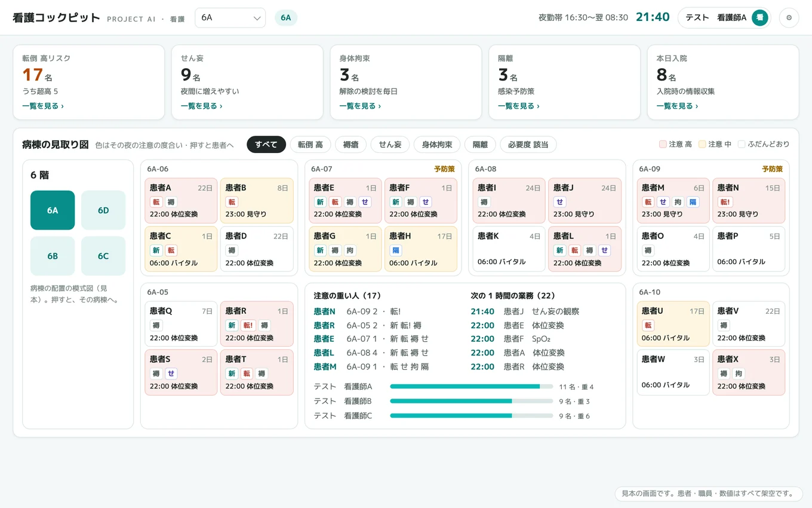Image resolution: width=812 pixels, height=508 pixels.
Task: Open 一覧を見る under 身体拘束 card
Action: (x=360, y=106)
